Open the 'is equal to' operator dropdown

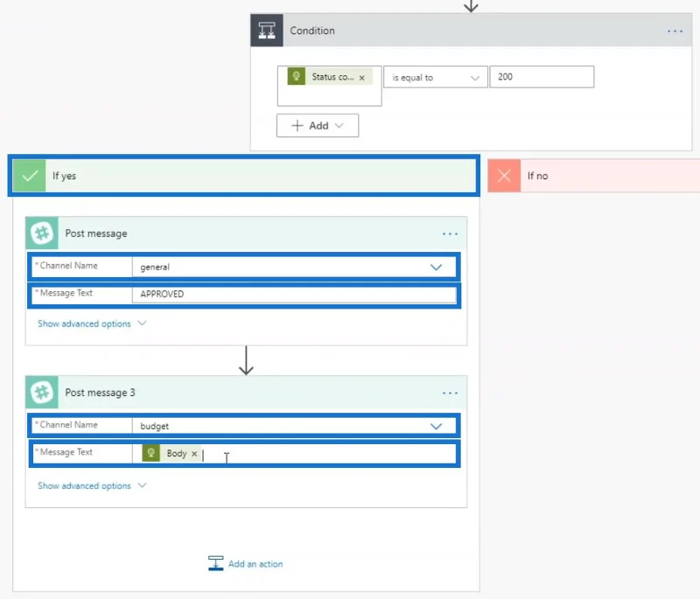(435, 78)
